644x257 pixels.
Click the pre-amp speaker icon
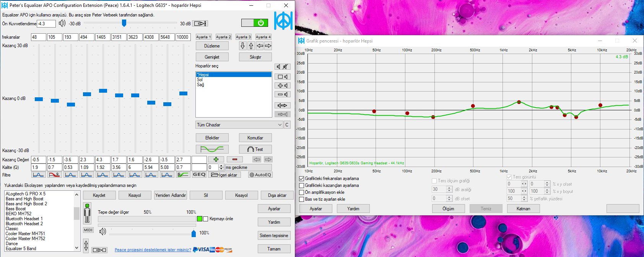(x=62, y=23)
